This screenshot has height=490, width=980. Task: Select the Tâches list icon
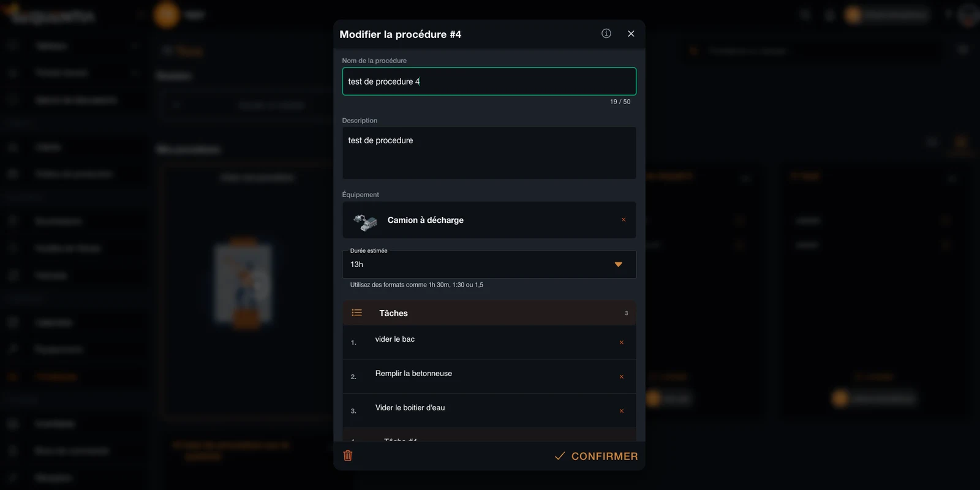pyautogui.click(x=357, y=313)
